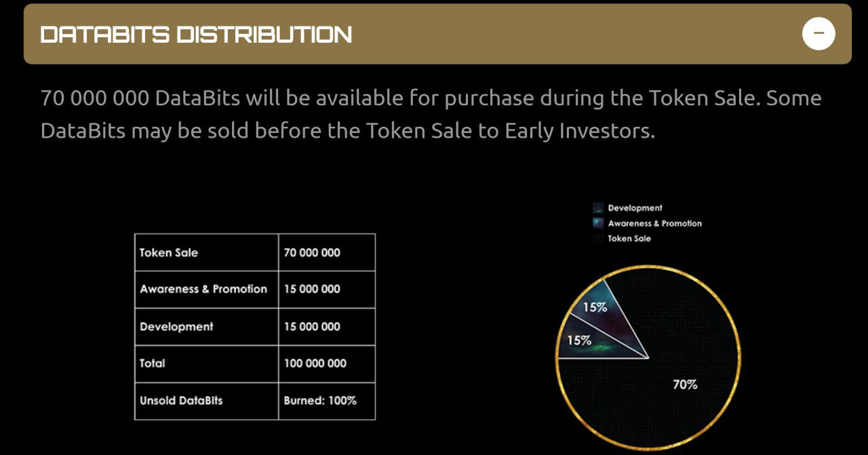The image size is (868, 455).
Task: Click the Awareness & Promotion legend swatch
Action: 597,223
